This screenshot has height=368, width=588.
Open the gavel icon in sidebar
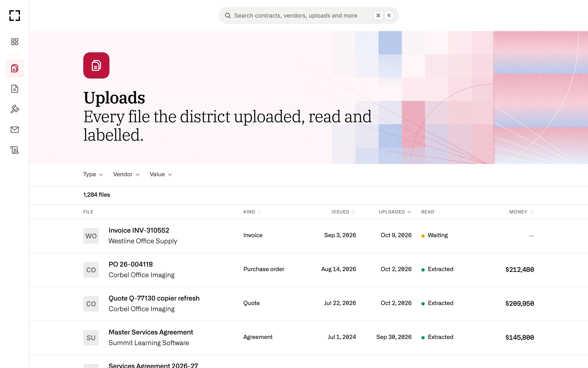(14, 109)
